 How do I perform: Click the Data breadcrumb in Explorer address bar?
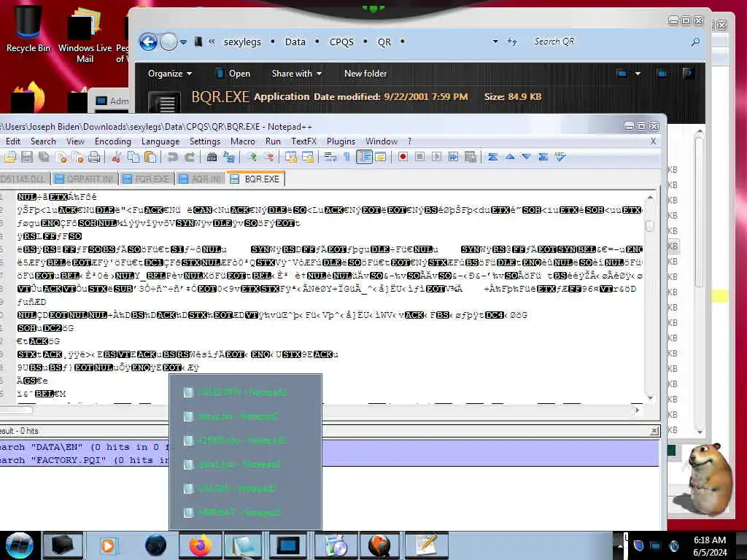pyautogui.click(x=295, y=42)
